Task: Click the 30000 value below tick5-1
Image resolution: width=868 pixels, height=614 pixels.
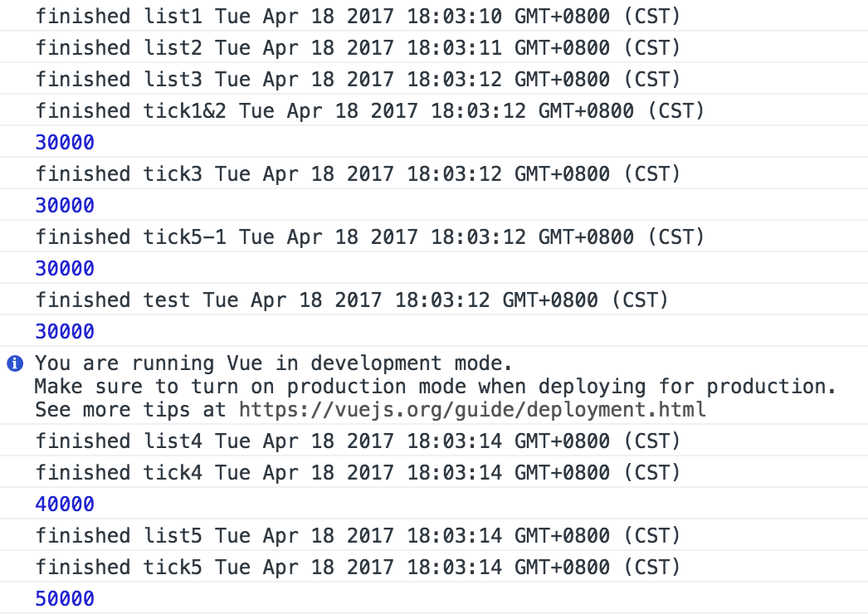Action: tap(65, 269)
